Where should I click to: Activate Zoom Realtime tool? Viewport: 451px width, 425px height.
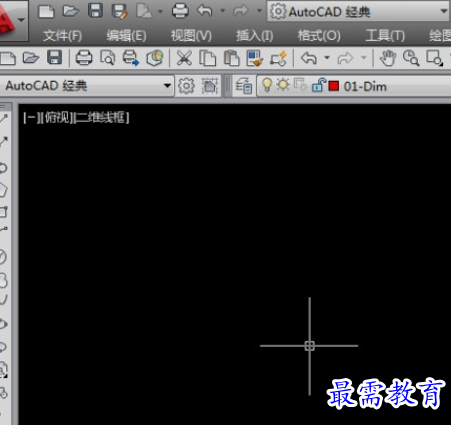pyautogui.click(x=411, y=58)
